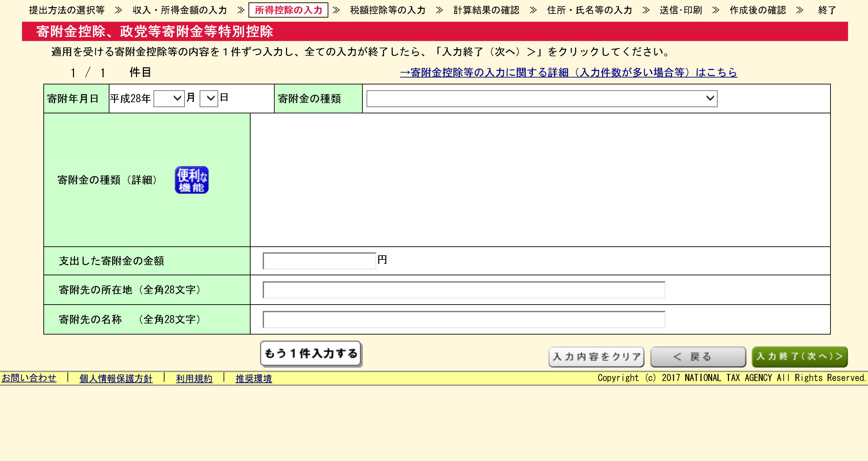The height and width of the screenshot is (461, 868).
Task: Go back with the 戻る button
Action: (x=698, y=357)
